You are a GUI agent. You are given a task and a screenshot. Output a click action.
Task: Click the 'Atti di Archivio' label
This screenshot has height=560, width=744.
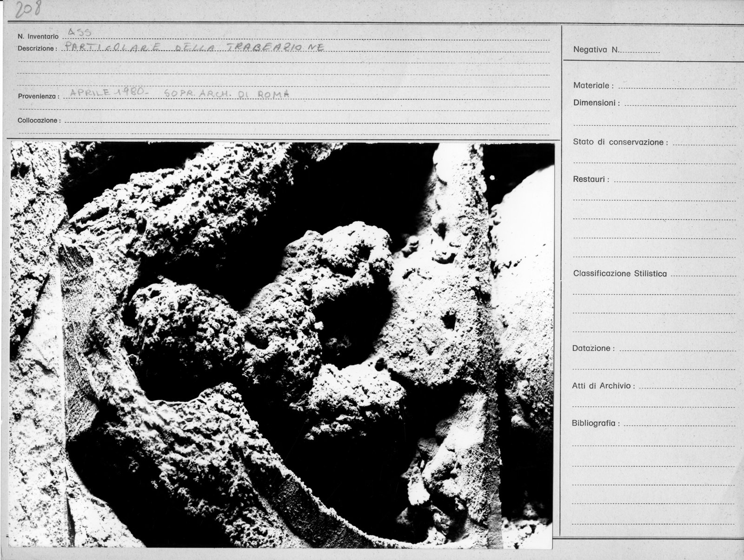click(604, 386)
